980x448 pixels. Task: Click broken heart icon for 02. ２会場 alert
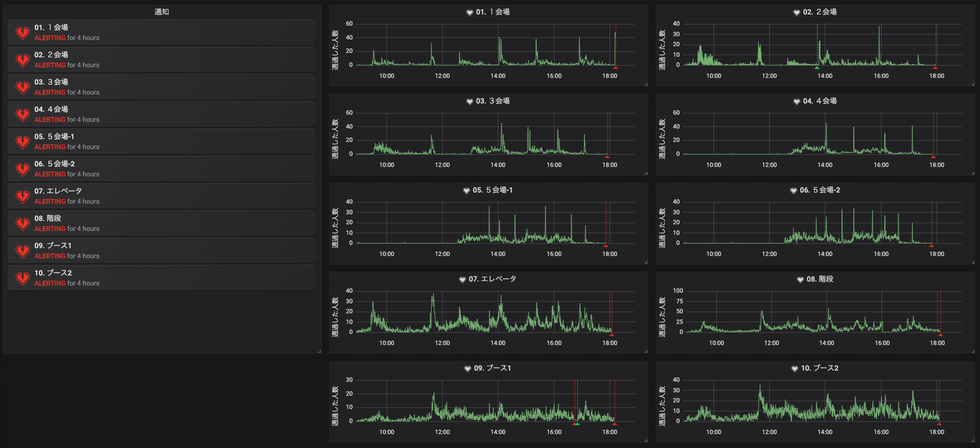tap(22, 60)
